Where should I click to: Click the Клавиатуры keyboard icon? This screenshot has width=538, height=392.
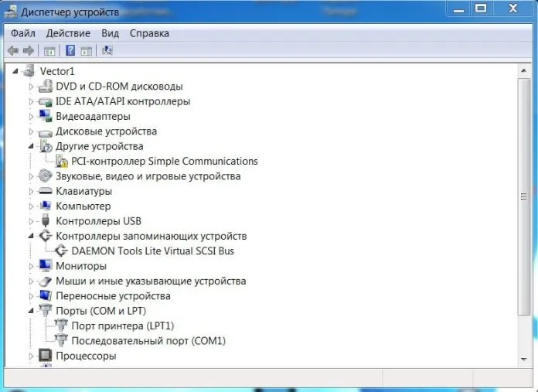click(45, 190)
